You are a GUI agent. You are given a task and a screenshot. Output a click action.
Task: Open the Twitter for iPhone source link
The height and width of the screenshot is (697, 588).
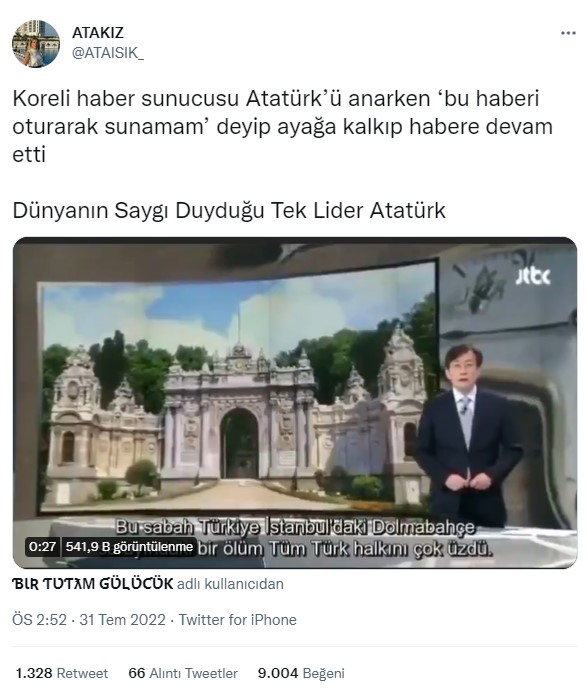pos(237,620)
